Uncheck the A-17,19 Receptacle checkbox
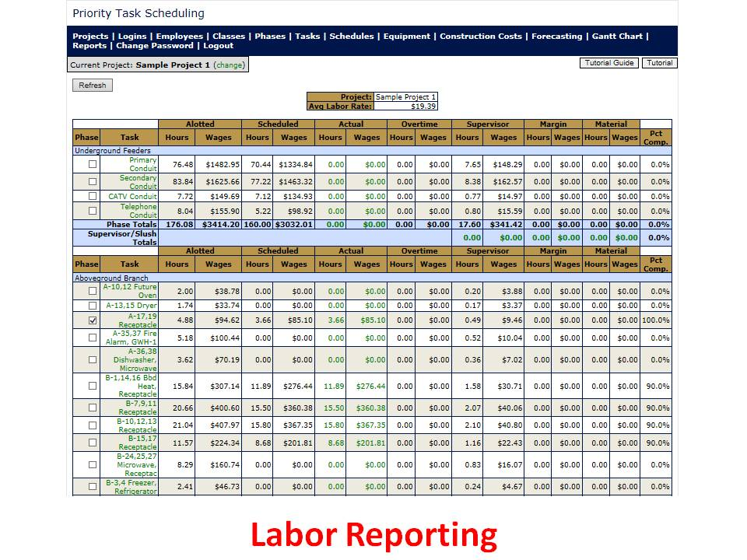The image size is (747, 560). [x=93, y=320]
